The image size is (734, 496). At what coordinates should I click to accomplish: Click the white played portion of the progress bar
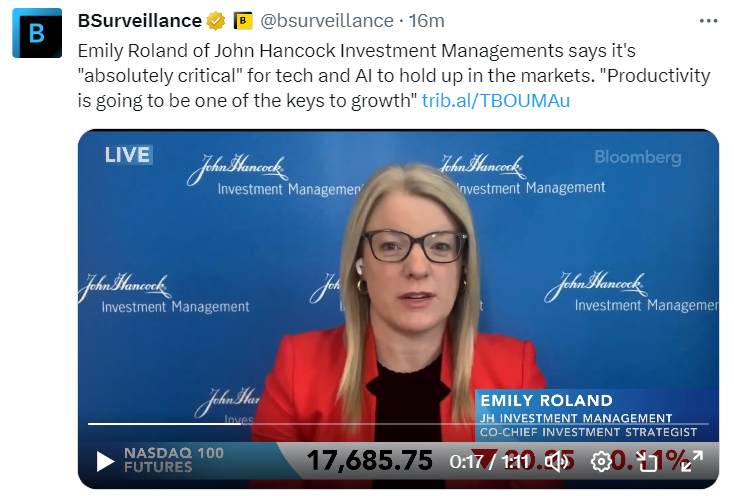point(164,424)
